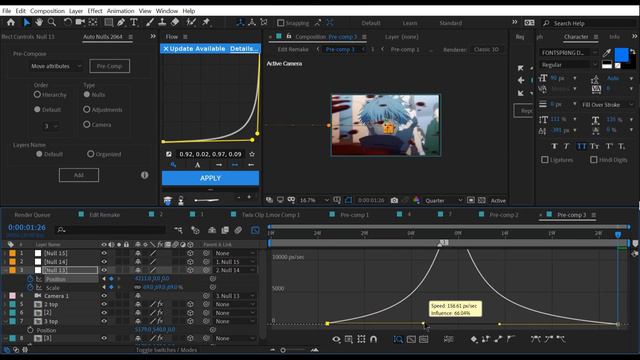Viewport: 640px width, 360px height.
Task: Open the Effect menu
Action: click(95, 11)
